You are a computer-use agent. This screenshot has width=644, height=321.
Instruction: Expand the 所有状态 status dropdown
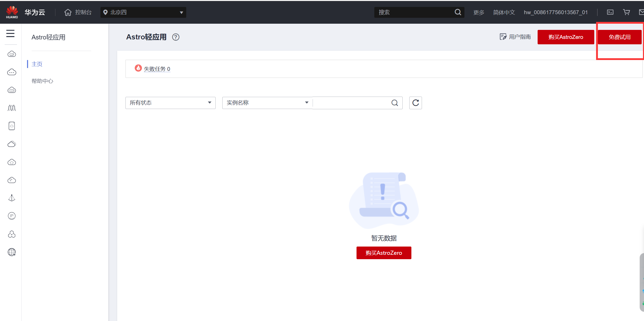170,103
